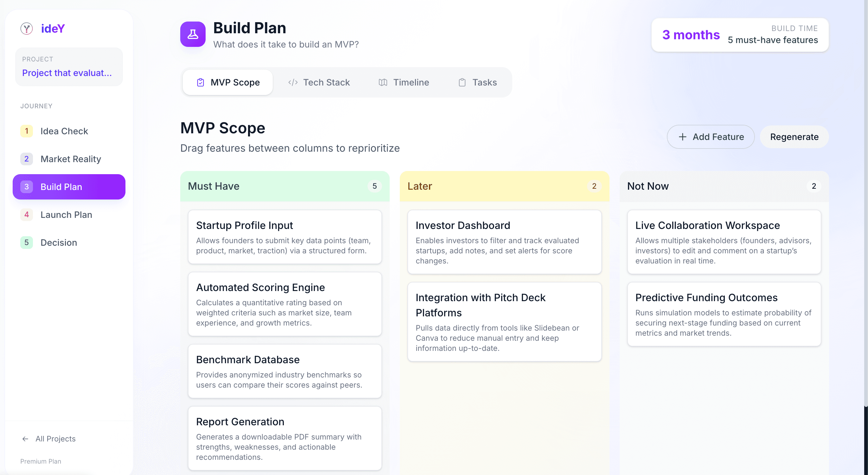Click the step 2 Market Reality badge

click(26, 159)
